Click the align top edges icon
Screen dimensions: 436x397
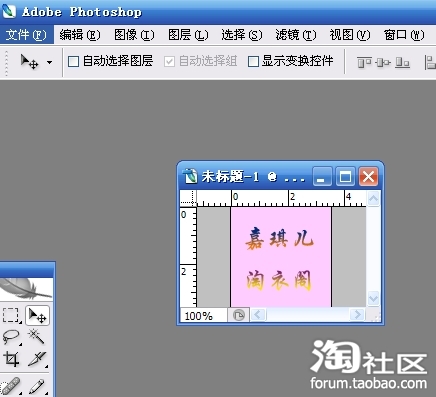[364, 62]
